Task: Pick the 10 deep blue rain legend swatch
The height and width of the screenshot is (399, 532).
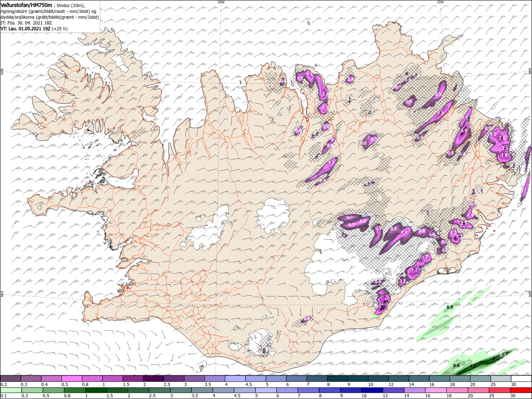Action: coord(372,390)
